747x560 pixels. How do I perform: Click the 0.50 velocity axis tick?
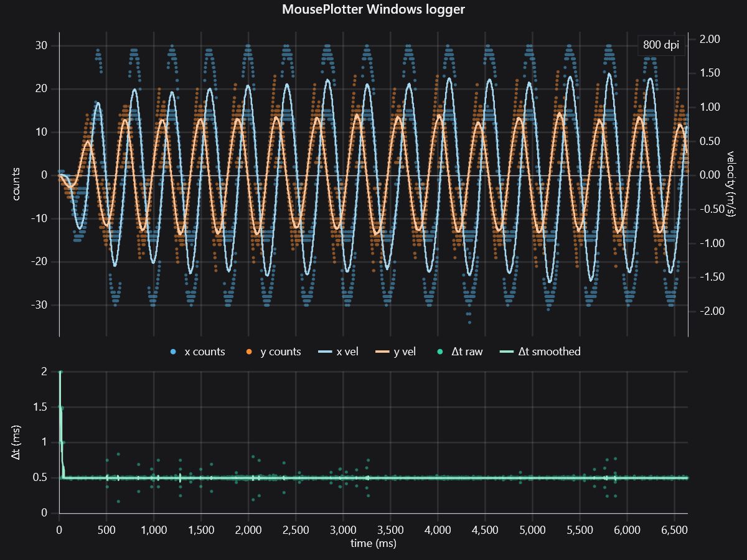click(710, 141)
